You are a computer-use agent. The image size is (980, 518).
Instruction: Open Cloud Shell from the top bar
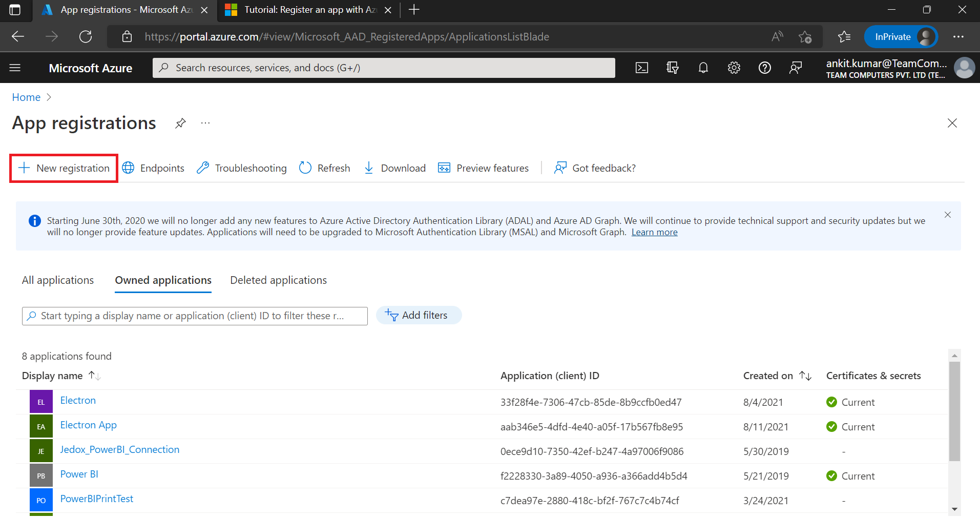coord(641,68)
